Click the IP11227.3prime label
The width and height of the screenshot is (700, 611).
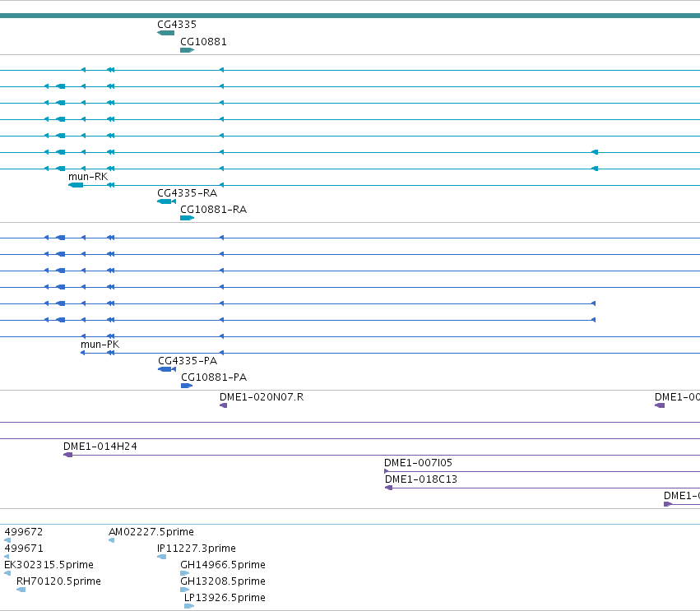[x=197, y=549]
